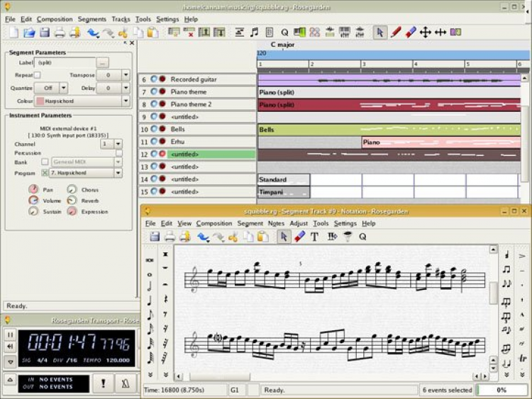This screenshot has height=399, width=532.
Task: Expand the Program Harpsichord dropdown
Action: [117, 173]
